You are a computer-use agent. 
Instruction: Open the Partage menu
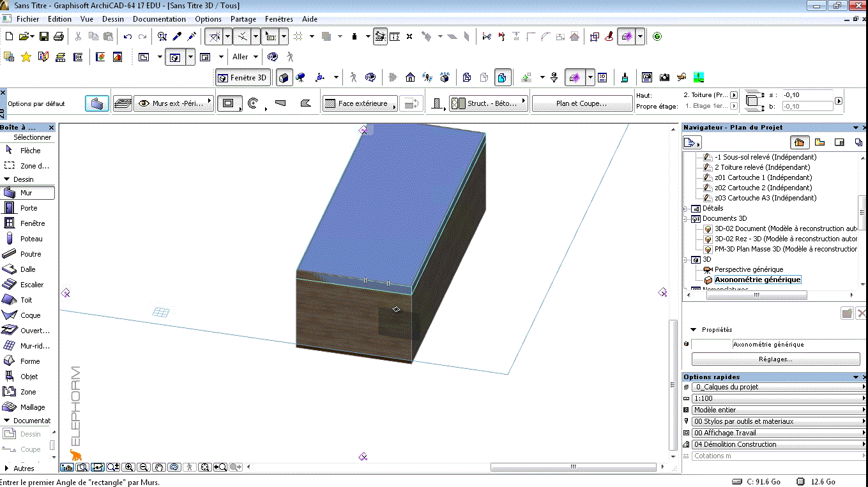tap(243, 19)
